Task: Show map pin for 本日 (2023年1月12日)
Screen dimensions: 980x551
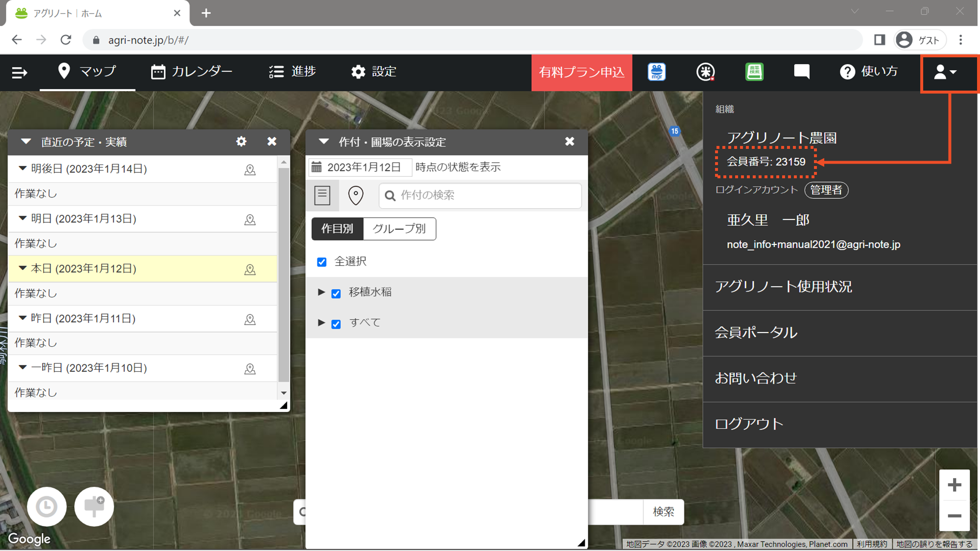Action: 250,269
